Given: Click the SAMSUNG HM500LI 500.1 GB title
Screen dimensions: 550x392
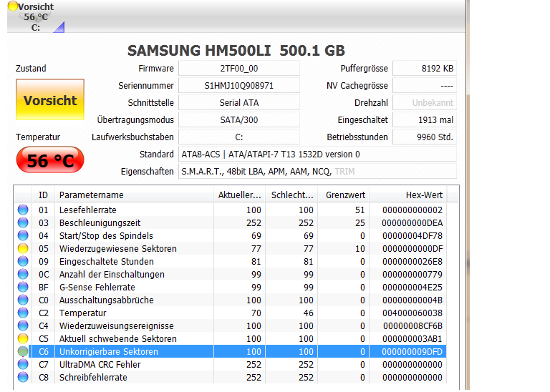Looking at the screenshot, I should (x=236, y=51).
